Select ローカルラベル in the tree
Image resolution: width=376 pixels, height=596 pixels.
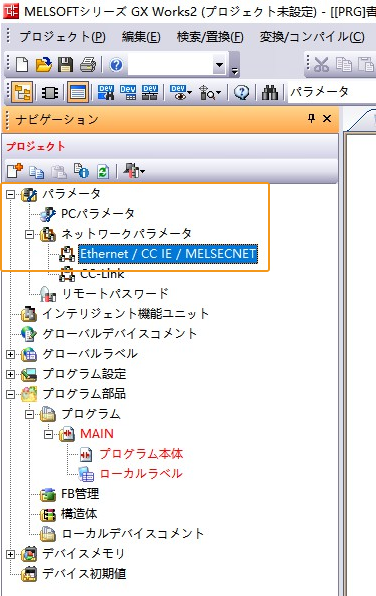(141, 474)
